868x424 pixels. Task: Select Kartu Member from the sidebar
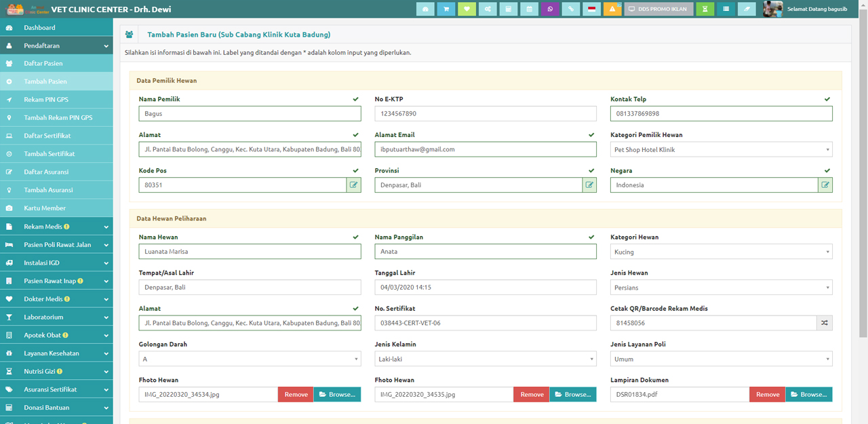45,208
